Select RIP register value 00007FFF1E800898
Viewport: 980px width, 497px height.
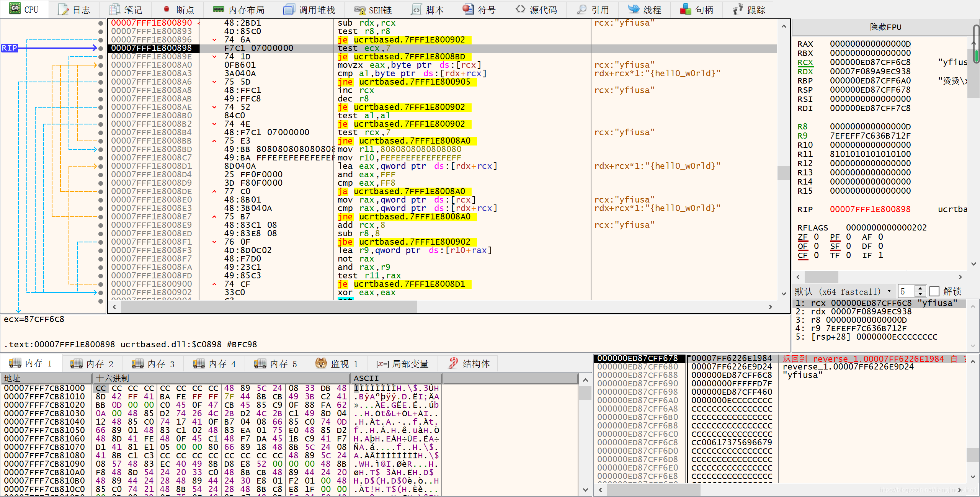coord(870,209)
